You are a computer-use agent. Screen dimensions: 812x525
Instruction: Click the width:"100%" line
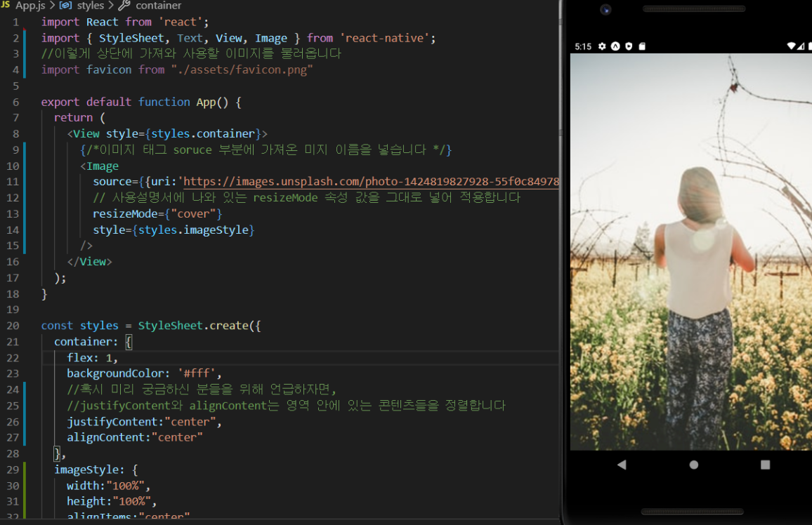tap(108, 486)
